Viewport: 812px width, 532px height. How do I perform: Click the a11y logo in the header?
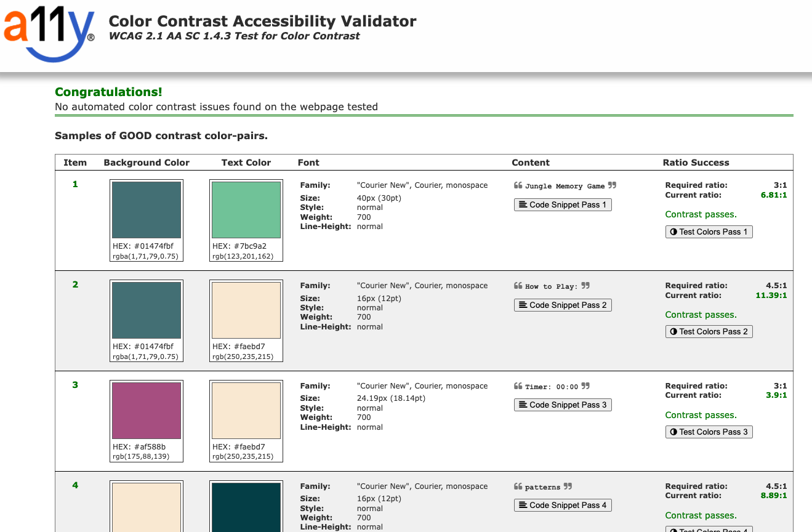click(49, 33)
